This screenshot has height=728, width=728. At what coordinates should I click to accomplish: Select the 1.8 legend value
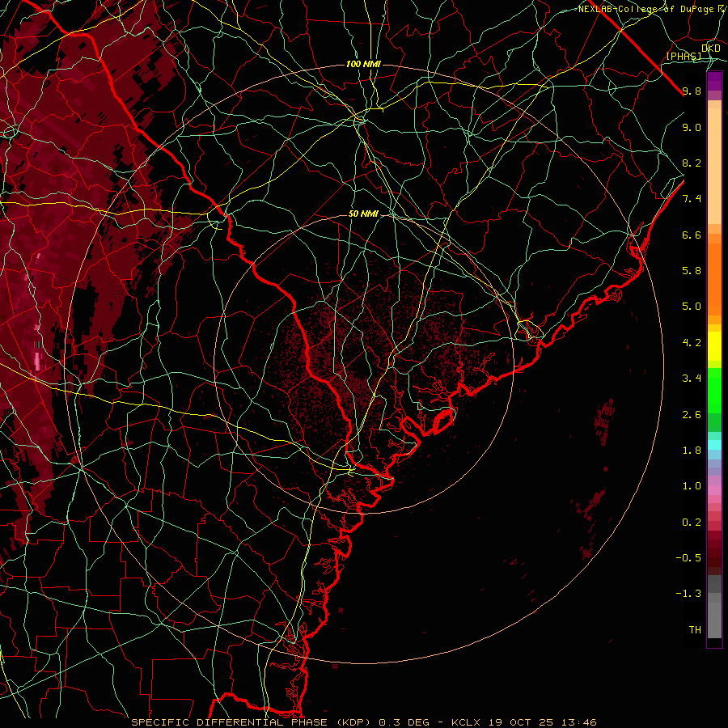692,451
